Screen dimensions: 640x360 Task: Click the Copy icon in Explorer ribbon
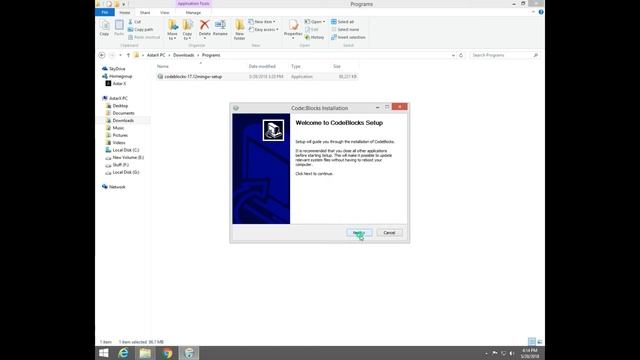click(104, 28)
